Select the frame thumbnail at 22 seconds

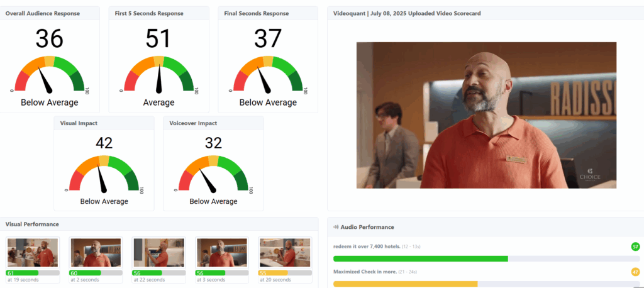pyautogui.click(x=158, y=253)
